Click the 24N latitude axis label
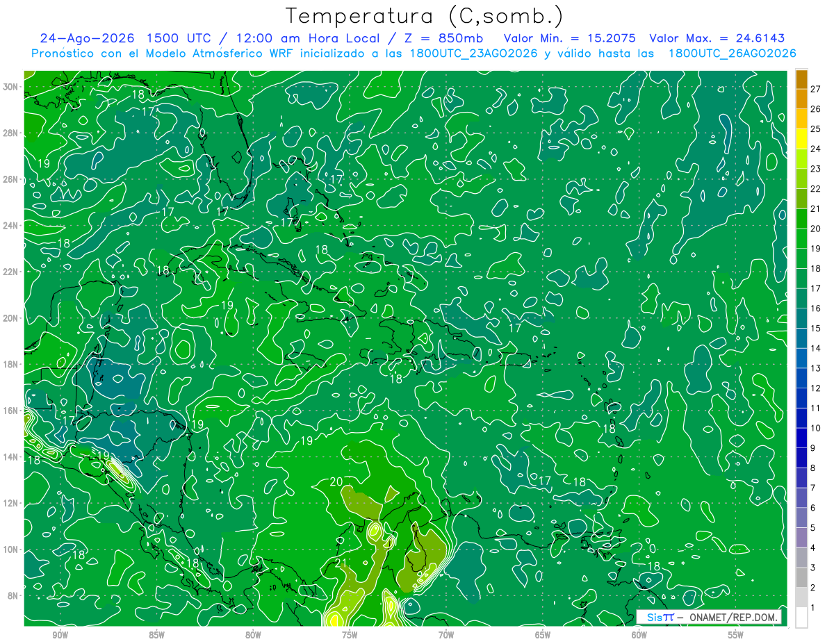The height and width of the screenshot is (644, 834). tap(12, 226)
